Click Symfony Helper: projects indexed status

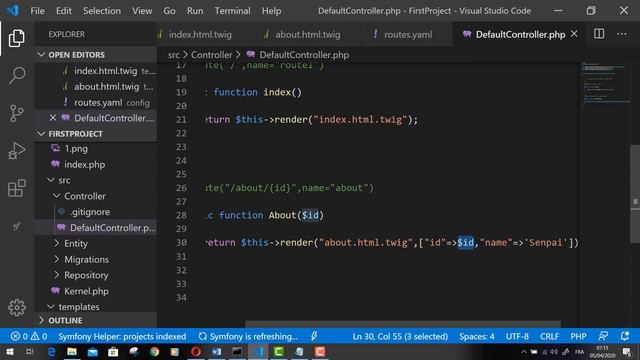pos(122,336)
